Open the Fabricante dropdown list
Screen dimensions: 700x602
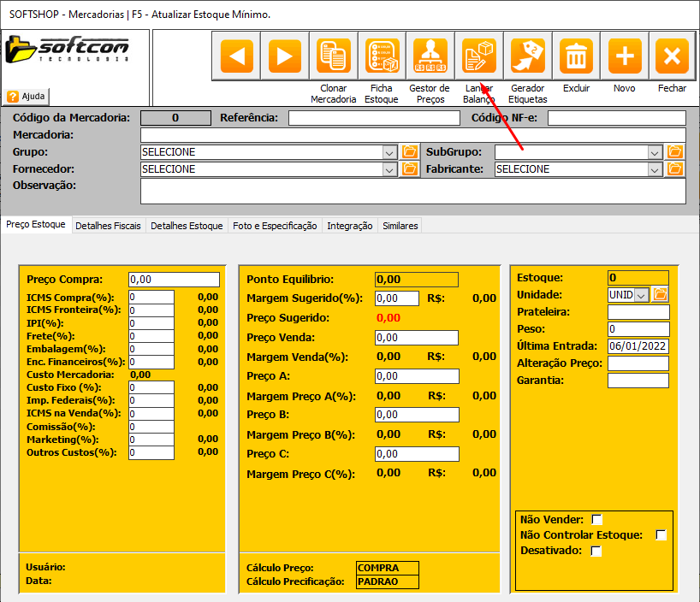tap(656, 169)
